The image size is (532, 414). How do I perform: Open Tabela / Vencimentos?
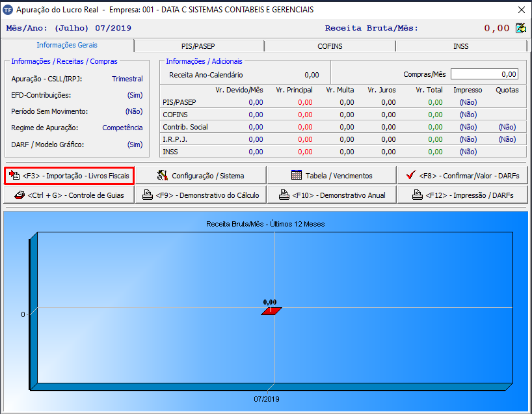click(x=332, y=176)
